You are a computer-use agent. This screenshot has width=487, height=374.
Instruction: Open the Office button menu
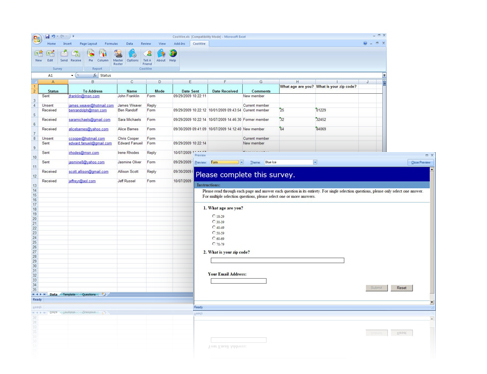point(37,39)
